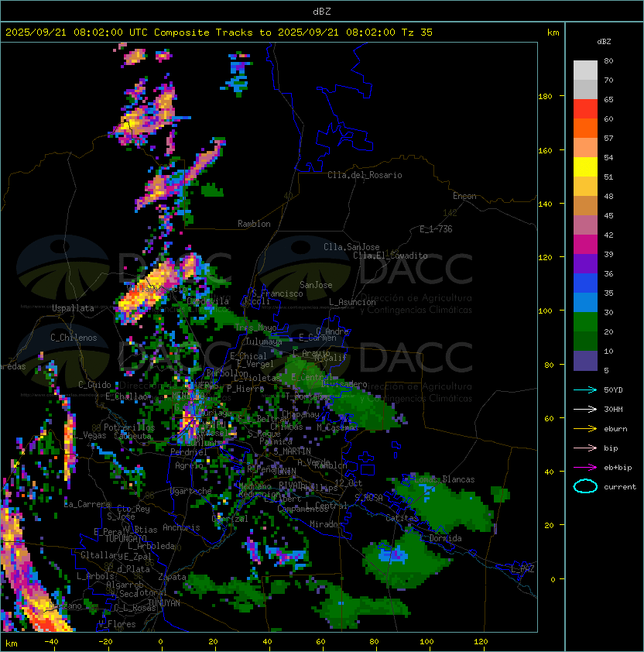Click the C_Chilenos label on map
The width and height of the screenshot is (644, 652).
(74, 338)
